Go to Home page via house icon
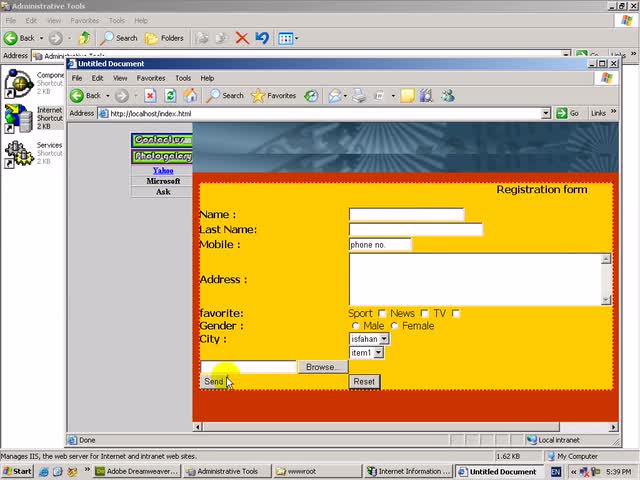The image size is (640, 480). (x=190, y=96)
